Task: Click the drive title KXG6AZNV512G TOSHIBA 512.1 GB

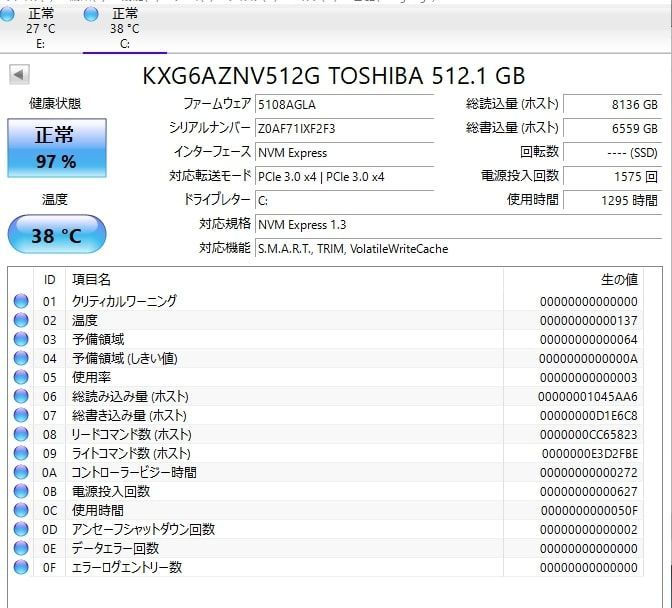Action: (x=333, y=76)
